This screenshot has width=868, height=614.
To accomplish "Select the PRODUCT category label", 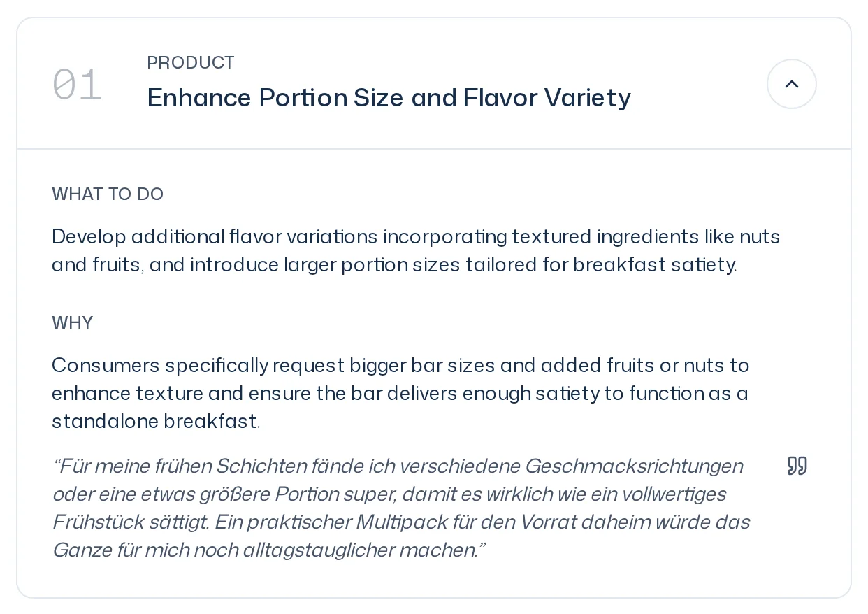I will click(191, 63).
